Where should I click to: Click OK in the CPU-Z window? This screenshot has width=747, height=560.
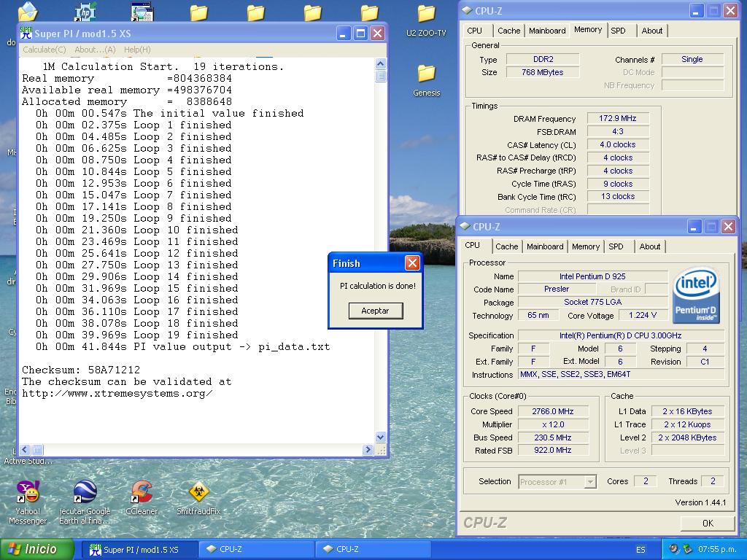pyautogui.click(x=708, y=523)
